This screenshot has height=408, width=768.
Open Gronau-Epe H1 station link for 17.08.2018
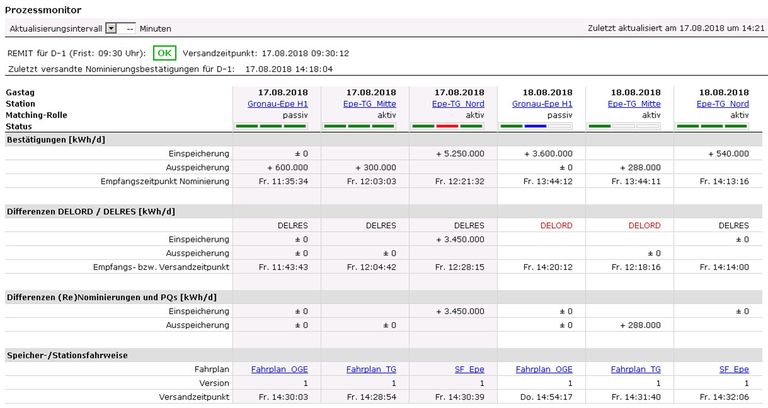tap(278, 103)
